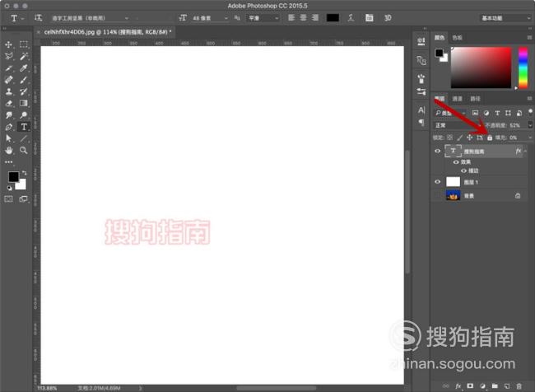The height and width of the screenshot is (392, 535).
Task: Toggle visibility of the stroke effect (描边)
Action: point(463,170)
